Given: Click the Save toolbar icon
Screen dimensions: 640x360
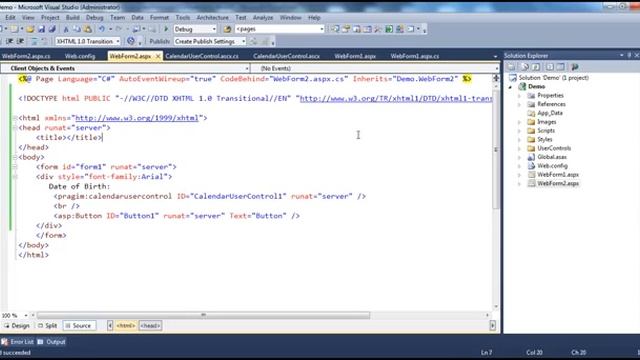Looking at the screenshot, I should 41,29.
